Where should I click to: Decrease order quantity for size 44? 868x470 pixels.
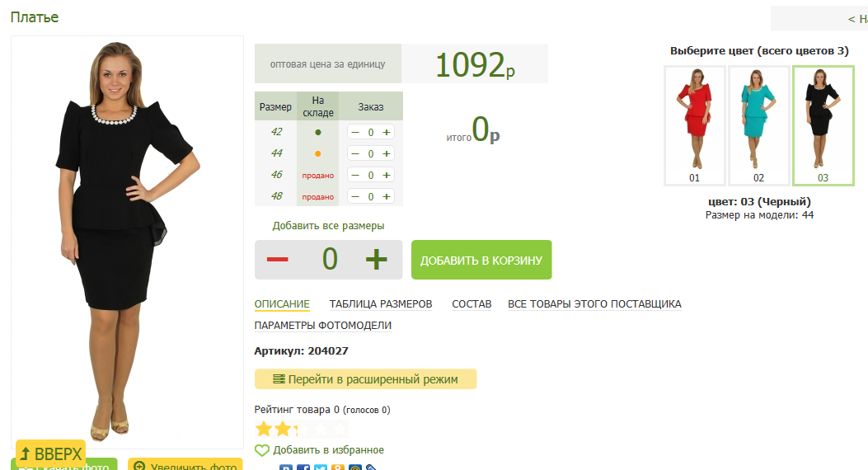[355, 154]
